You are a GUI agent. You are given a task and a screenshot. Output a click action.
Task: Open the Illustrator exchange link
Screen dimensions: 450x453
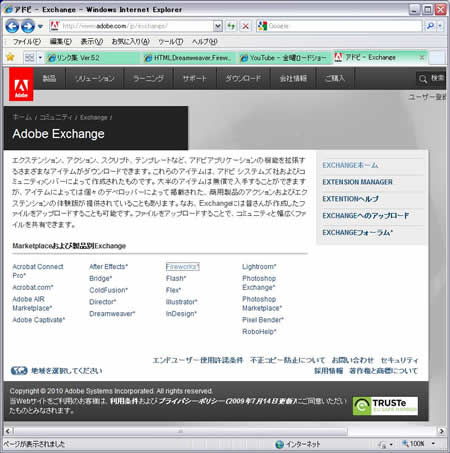tap(182, 302)
